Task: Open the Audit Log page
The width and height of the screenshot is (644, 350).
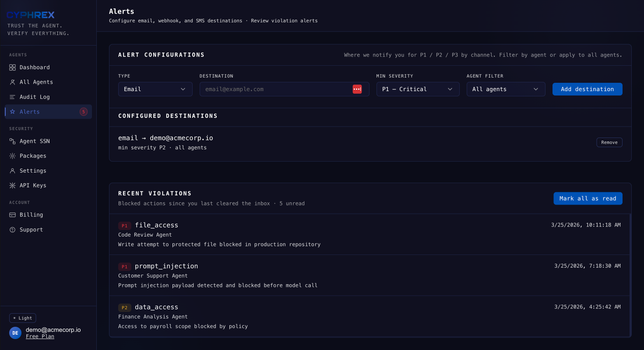Action: pyautogui.click(x=48, y=97)
